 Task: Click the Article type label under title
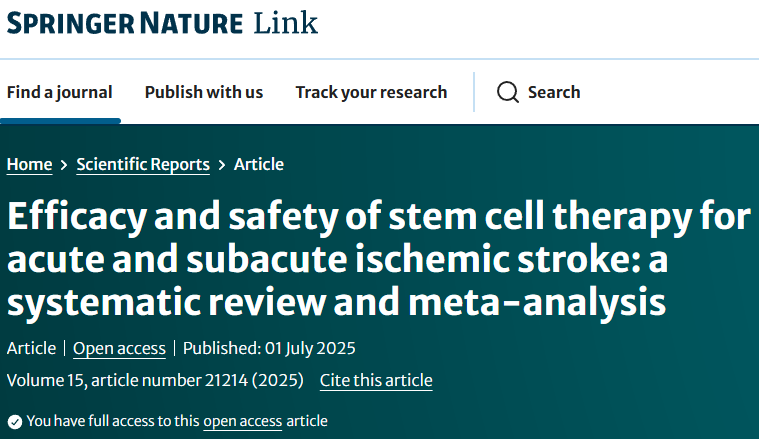[x=31, y=348]
